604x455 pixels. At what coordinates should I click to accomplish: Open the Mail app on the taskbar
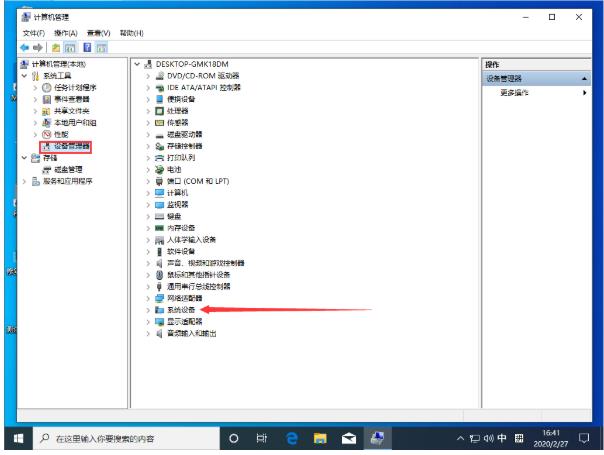(349, 438)
